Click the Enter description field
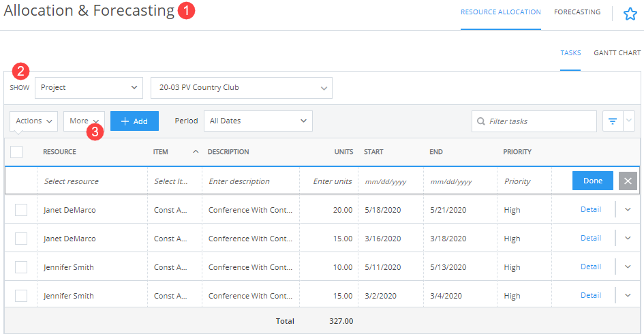Screen dimensions: 644x334 click(251, 181)
